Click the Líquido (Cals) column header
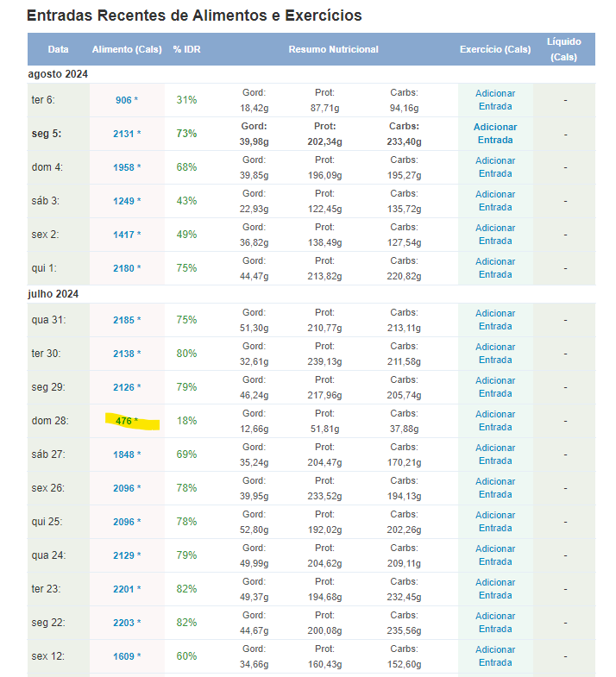This screenshot has height=677, width=616. point(563,50)
